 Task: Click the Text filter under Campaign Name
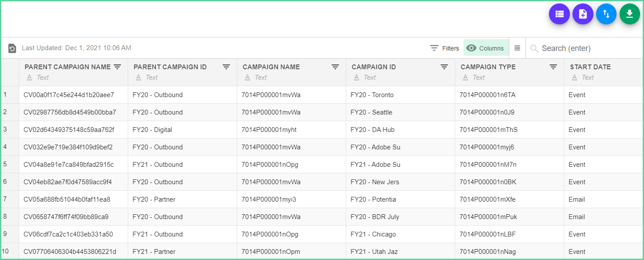coord(261,77)
